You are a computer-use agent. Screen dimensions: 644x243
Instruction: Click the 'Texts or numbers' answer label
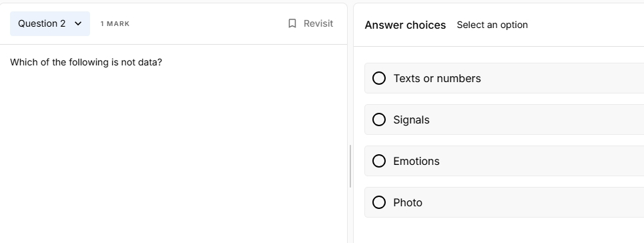(437, 79)
